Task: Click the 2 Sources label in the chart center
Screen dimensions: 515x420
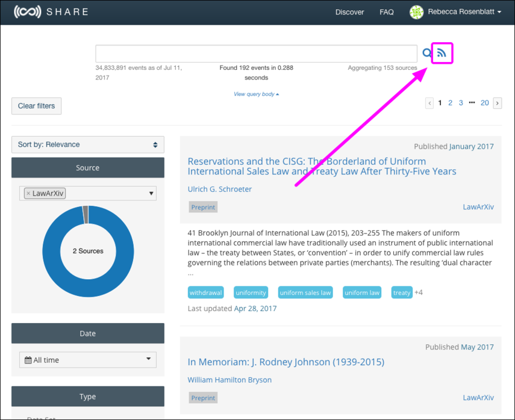Action: point(88,251)
